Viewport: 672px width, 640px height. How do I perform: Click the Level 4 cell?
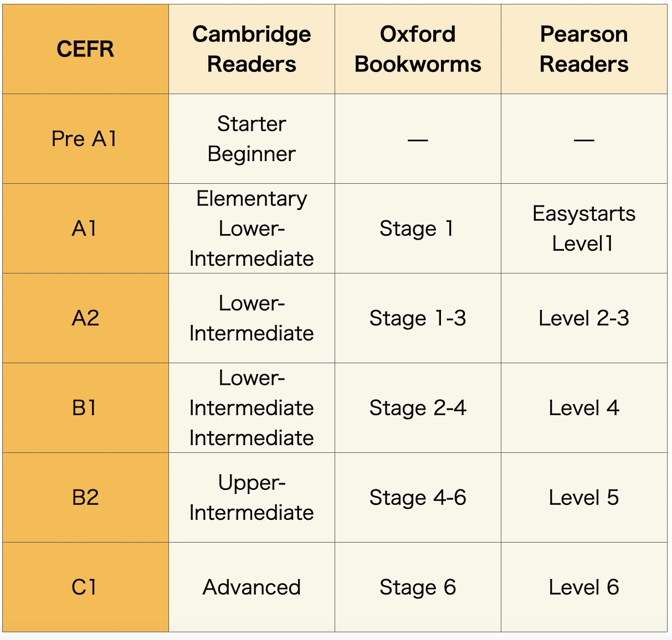(584, 408)
